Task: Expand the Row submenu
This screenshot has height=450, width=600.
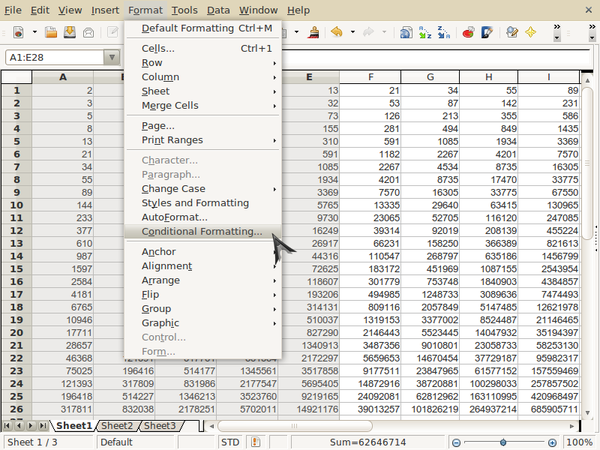Action: pos(203,63)
